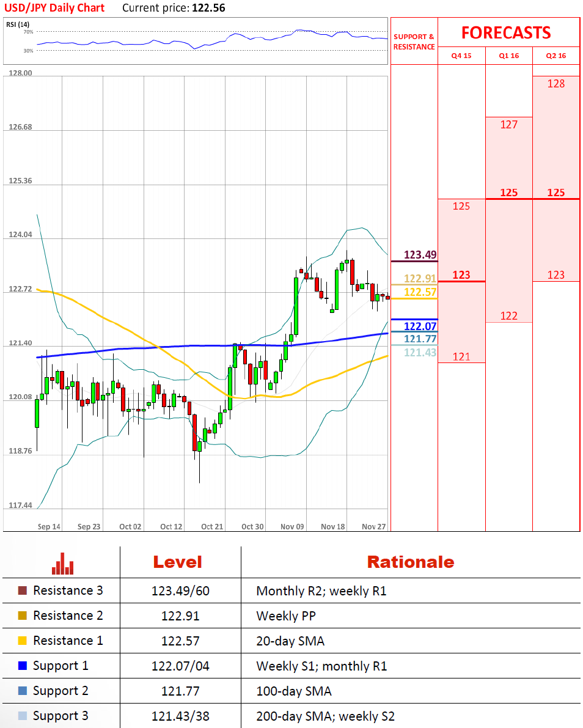Click the Support & Resistance column header
Viewport: 583px width, 728px height.
coord(414,42)
